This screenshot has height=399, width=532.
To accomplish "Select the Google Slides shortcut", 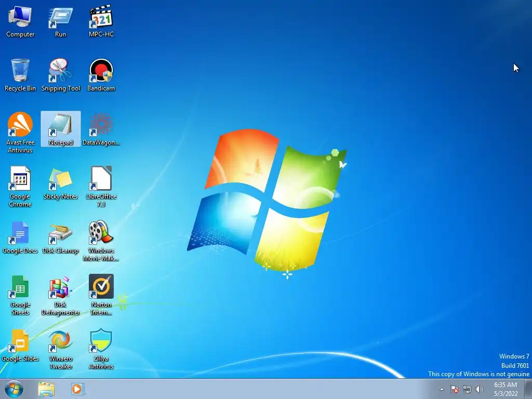I will 20,345.
